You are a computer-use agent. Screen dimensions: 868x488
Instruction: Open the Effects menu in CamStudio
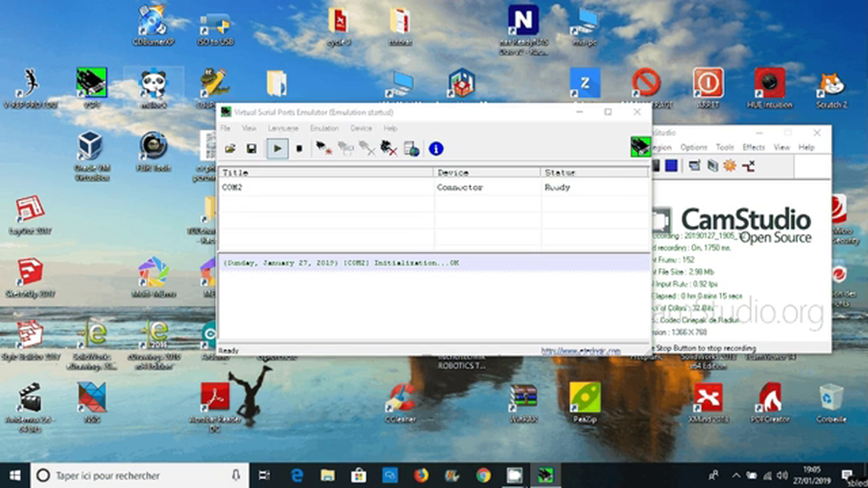tap(753, 147)
